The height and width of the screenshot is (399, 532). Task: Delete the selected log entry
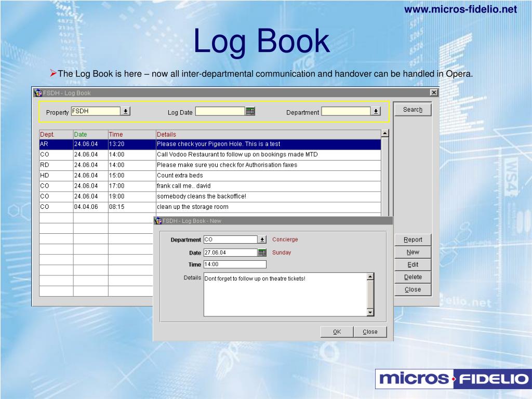[x=413, y=277]
